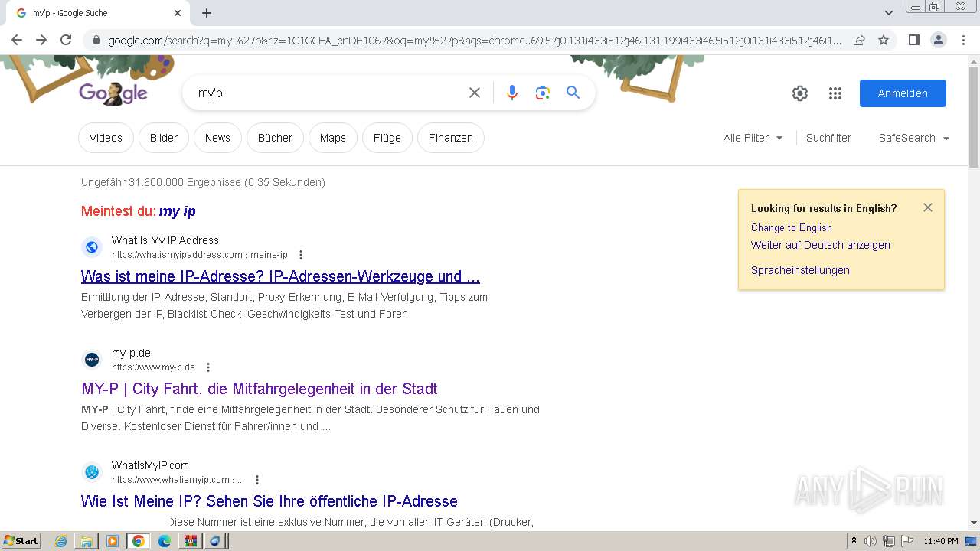Viewport: 980px width, 551px height.
Task: Click page vertical scrollbar
Action: (974, 116)
